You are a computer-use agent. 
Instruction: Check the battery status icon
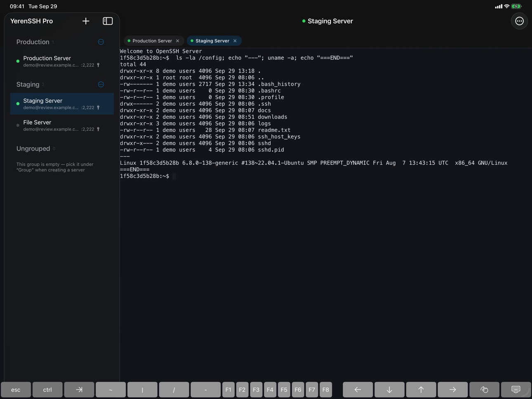[516, 6]
